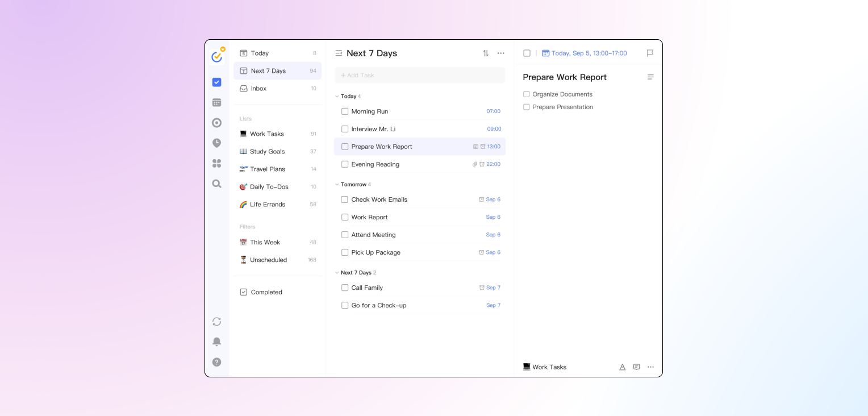Click the sort icon beside Next 7 Days
Screen dimensions: 868x416
tap(486, 53)
